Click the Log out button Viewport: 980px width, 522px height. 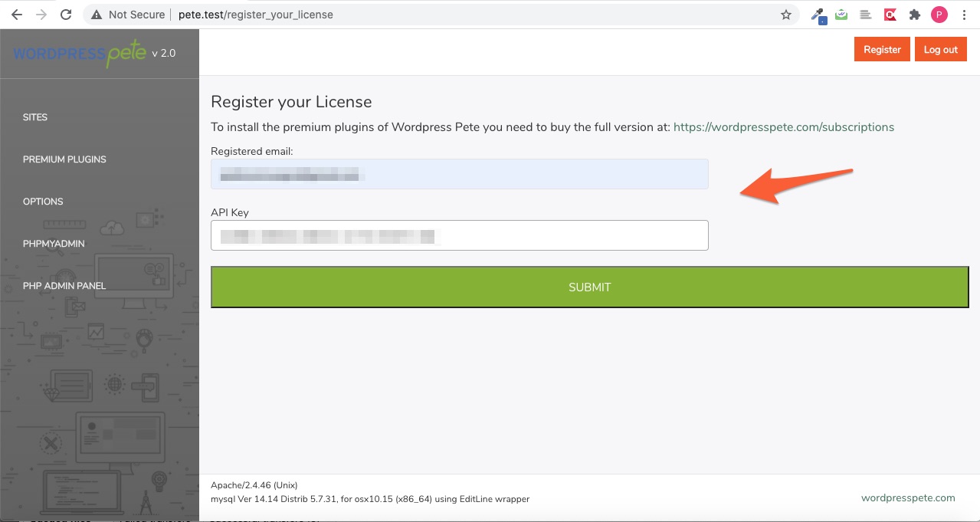click(x=940, y=49)
